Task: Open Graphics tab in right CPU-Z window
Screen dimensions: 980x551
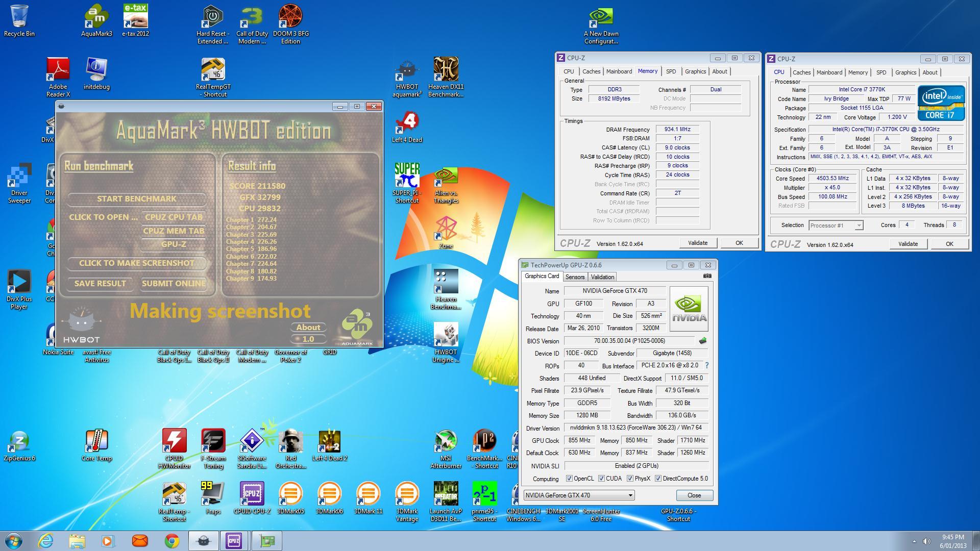Action: pos(905,72)
